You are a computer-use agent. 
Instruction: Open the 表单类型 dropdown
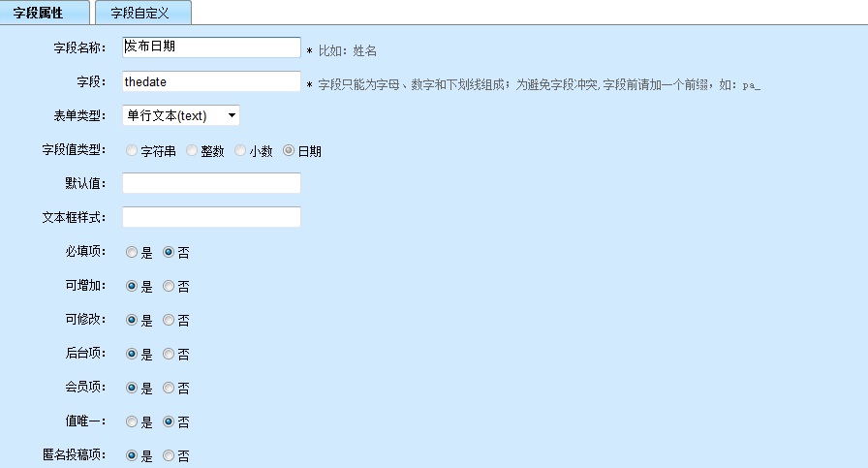coord(180,116)
